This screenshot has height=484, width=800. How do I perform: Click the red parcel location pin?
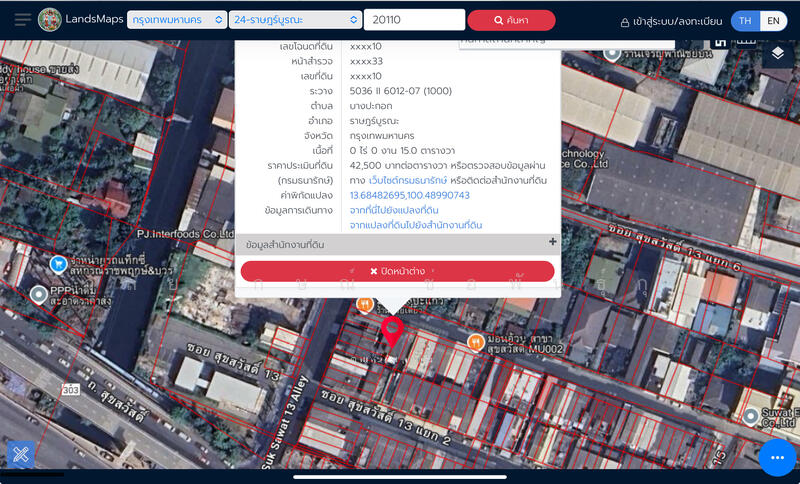[x=393, y=331]
